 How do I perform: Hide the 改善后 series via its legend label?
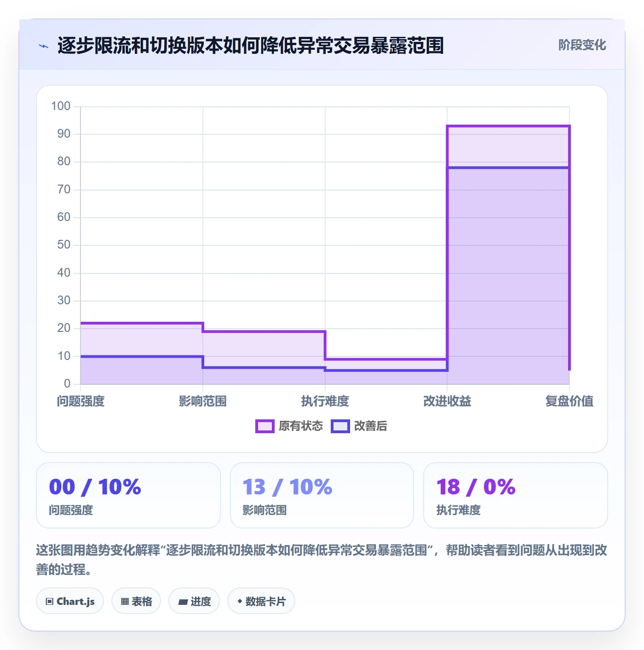[371, 426]
